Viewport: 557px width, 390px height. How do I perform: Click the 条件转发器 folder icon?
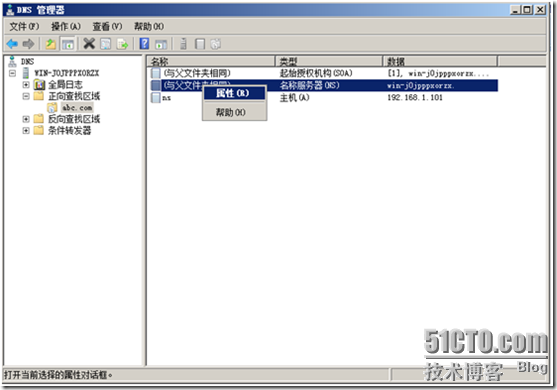(39, 130)
